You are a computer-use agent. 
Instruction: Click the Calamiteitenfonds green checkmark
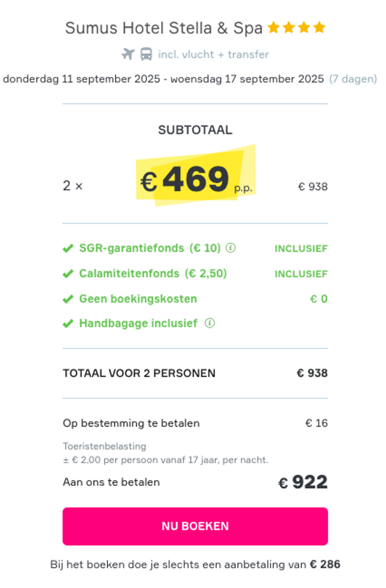tap(68, 274)
